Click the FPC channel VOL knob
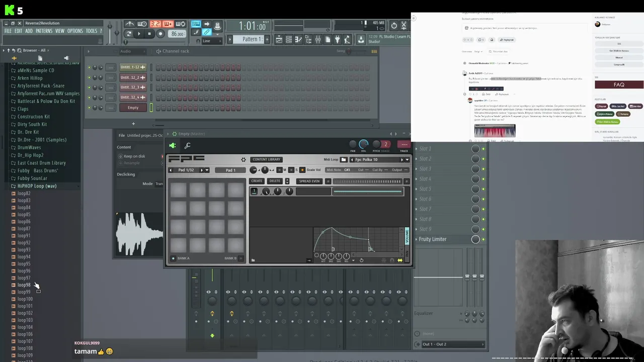 tap(364, 144)
